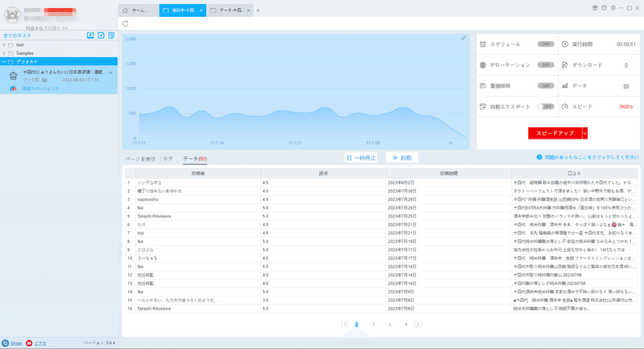Click the new task icon beside 全てのタスク
The width and height of the screenshot is (644, 349).
tap(101, 35)
